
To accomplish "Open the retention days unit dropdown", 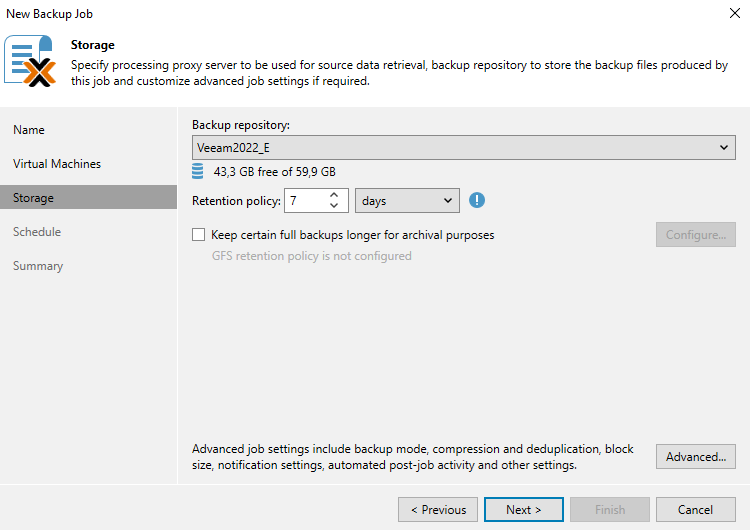I will pyautogui.click(x=407, y=200).
